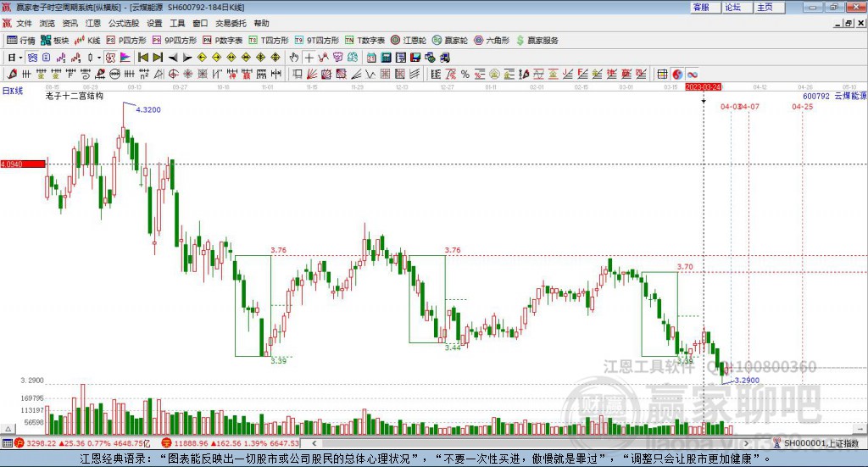Click the scrollbar left arrow below chart

point(314,443)
